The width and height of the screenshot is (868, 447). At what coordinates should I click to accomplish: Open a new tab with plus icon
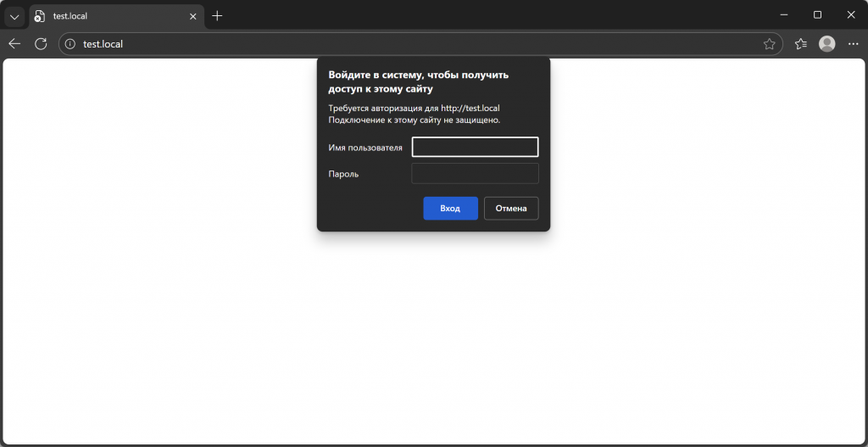pyautogui.click(x=217, y=16)
